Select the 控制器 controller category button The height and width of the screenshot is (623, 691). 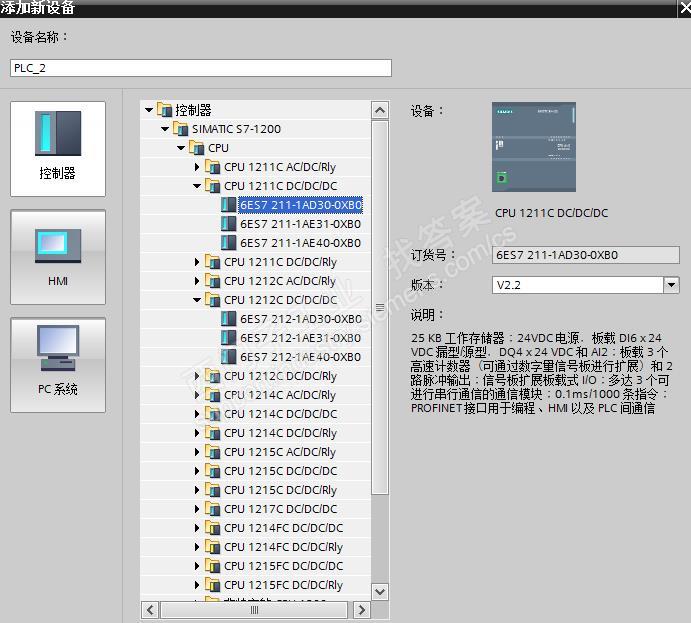coord(58,149)
